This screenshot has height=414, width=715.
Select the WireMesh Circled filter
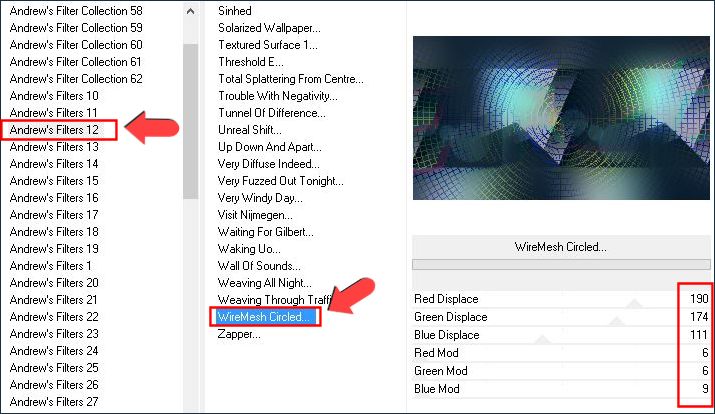pos(265,317)
